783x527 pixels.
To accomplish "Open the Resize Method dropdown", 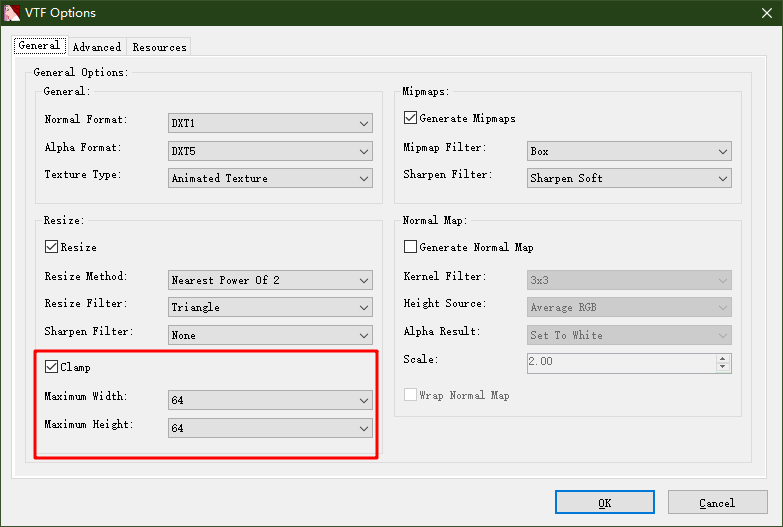I will coord(270,280).
